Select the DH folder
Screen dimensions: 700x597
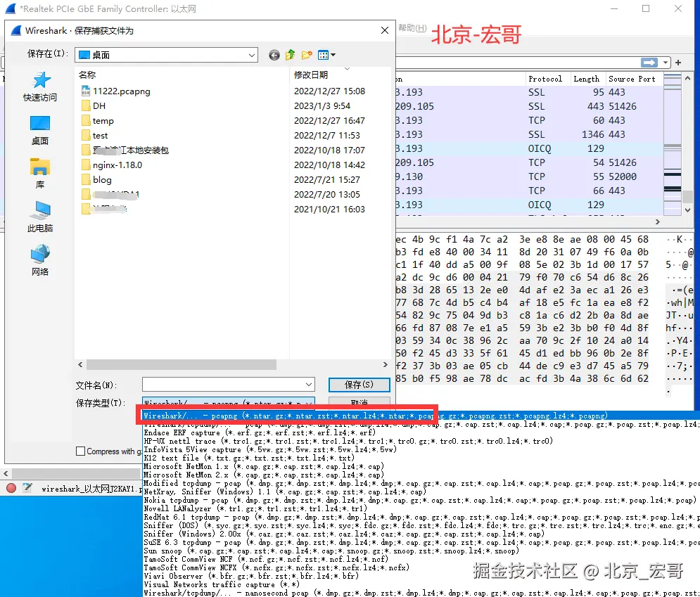tap(94, 105)
